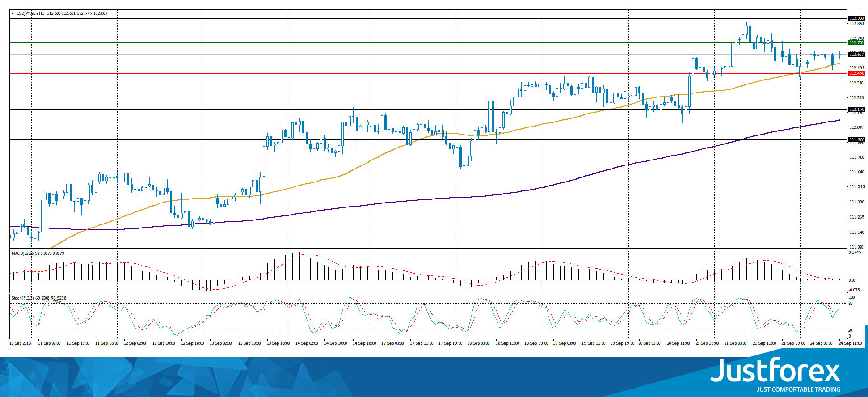This screenshot has width=868, height=397.
Task: Click the 12 Sep 18:00 time label
Action: 192,343
